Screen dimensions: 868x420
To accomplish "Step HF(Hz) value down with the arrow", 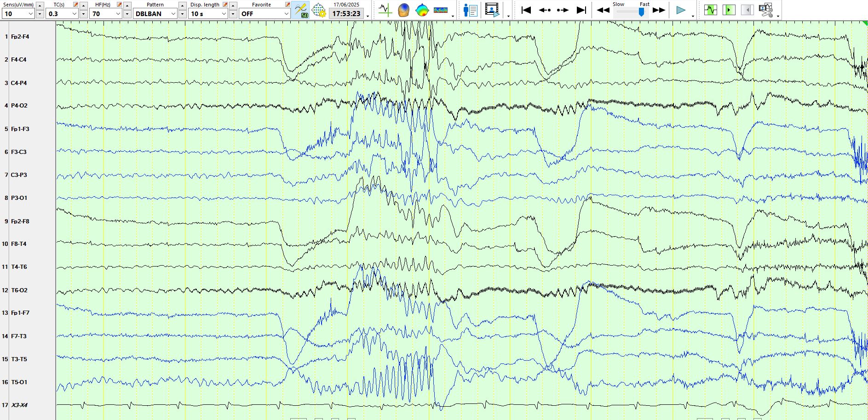I will pyautogui.click(x=127, y=14).
